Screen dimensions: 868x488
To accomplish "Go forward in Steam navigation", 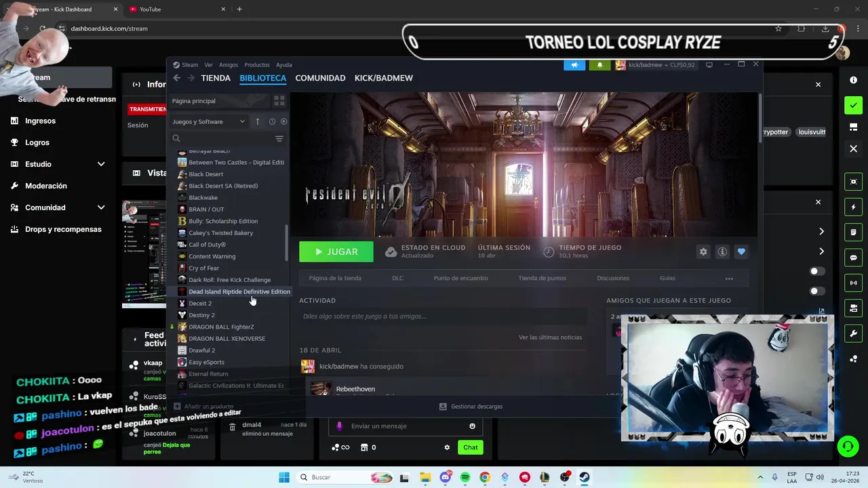I will tap(191, 78).
